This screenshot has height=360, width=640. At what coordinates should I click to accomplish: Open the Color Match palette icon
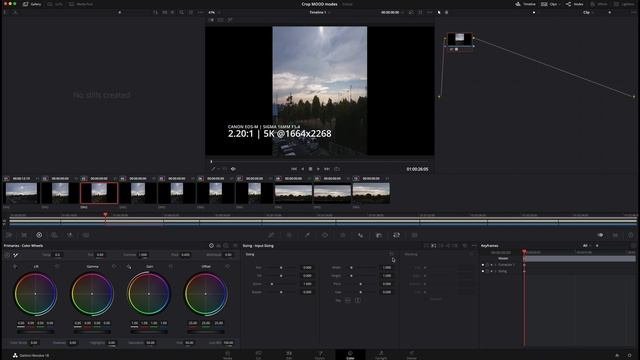coord(24,235)
